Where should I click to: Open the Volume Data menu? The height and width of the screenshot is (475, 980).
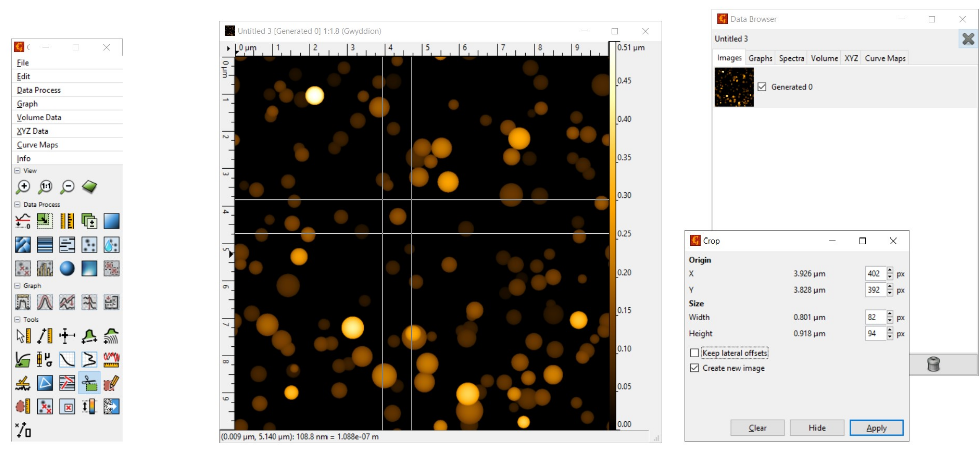point(67,117)
